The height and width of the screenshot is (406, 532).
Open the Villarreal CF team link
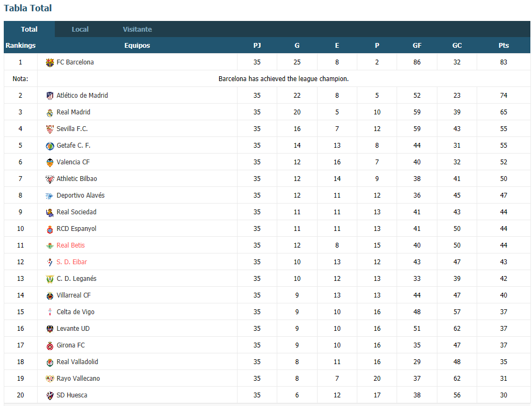(x=74, y=295)
